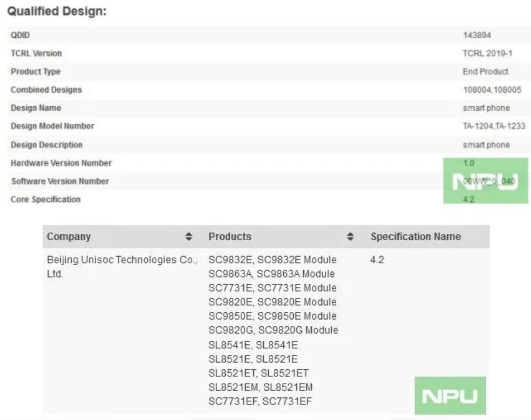Select hardware version value 1.0
The height and width of the screenshot is (420, 531).
(x=469, y=163)
